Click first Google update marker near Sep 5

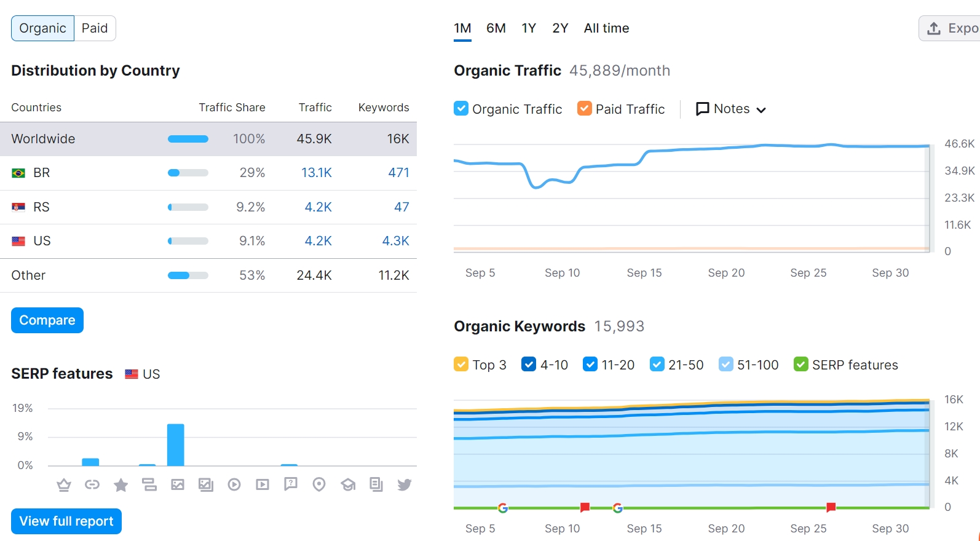click(503, 508)
